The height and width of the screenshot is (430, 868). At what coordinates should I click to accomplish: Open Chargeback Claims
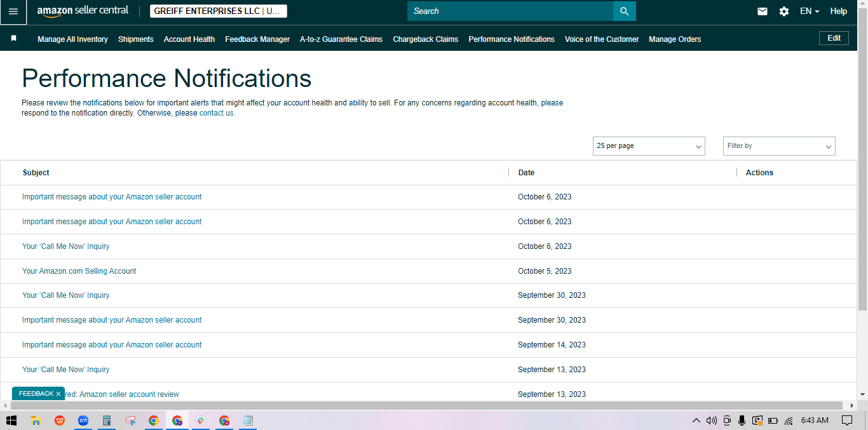click(x=426, y=39)
